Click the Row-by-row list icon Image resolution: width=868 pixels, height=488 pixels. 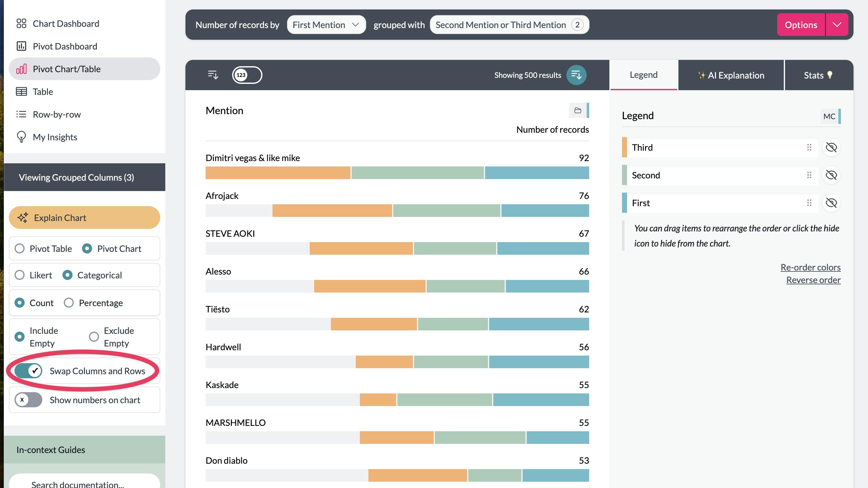tap(21, 114)
